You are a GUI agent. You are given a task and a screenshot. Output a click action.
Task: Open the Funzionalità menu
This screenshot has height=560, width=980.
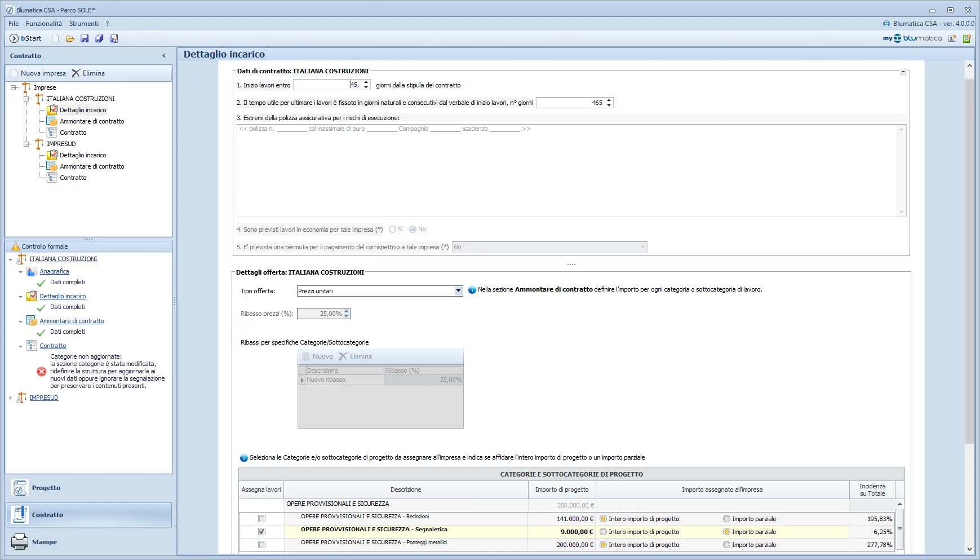pyautogui.click(x=44, y=24)
